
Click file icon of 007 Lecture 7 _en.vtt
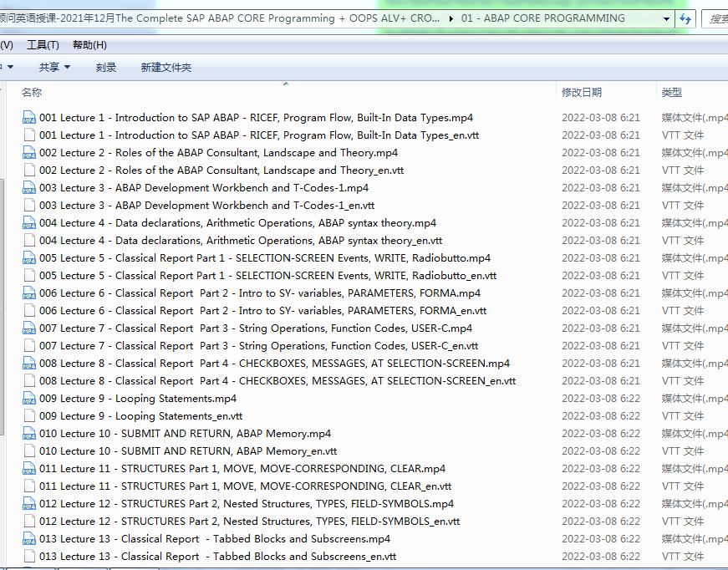point(29,345)
